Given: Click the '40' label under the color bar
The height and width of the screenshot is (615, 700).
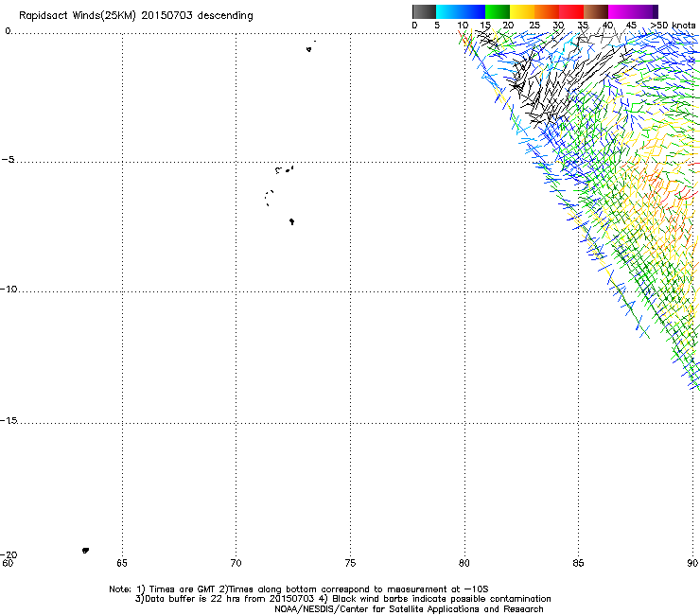Looking at the screenshot, I should point(607,26).
